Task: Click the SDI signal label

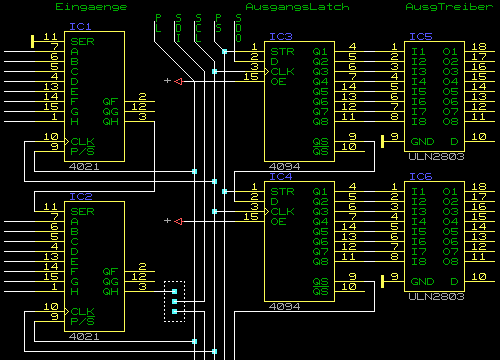Action: click(x=178, y=28)
